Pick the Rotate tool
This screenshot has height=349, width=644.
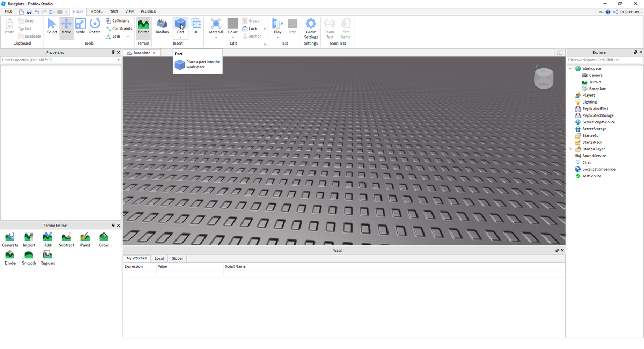95,26
